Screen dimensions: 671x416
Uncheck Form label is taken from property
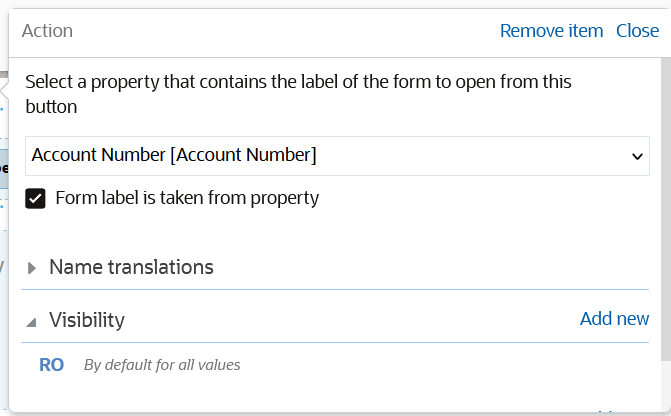(36, 199)
